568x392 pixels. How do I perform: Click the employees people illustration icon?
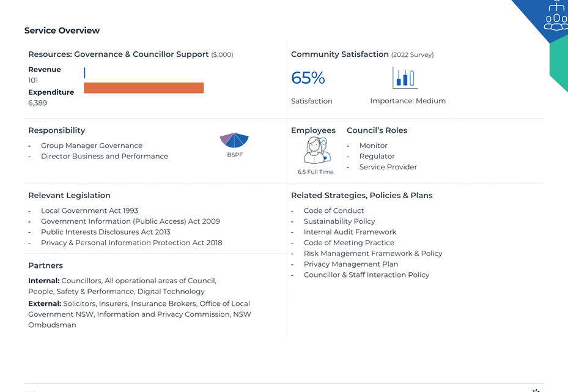pos(317,150)
